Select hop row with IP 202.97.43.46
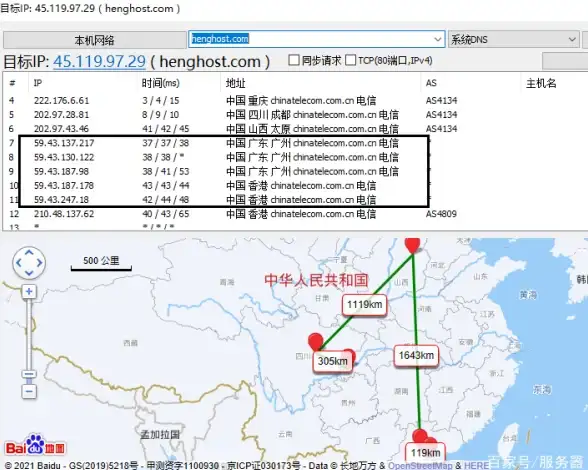Image resolution: width=588 pixels, height=470 pixels. pyautogui.click(x=294, y=129)
